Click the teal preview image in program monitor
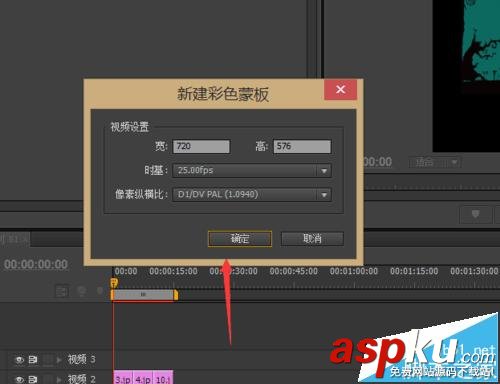Image resolution: width=500 pixels, height=384 pixels. coord(481,40)
